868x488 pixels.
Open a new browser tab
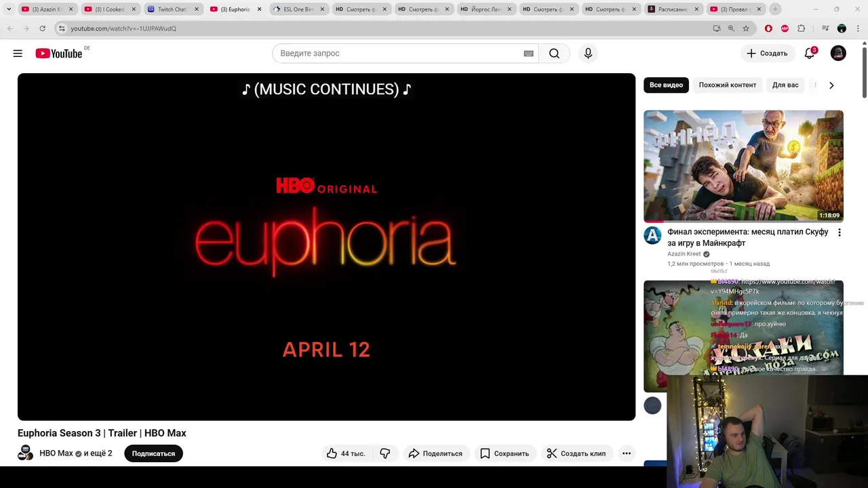pyautogui.click(x=775, y=9)
